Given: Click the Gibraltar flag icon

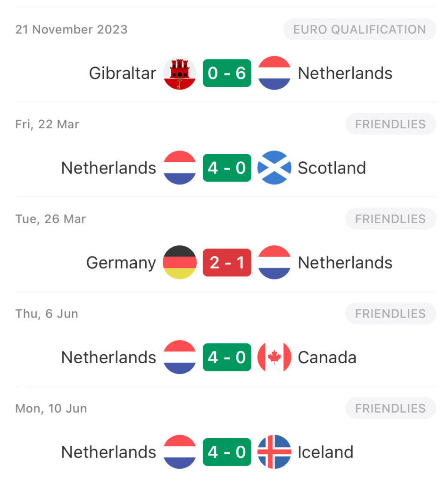Looking at the screenshot, I should click(x=180, y=73).
